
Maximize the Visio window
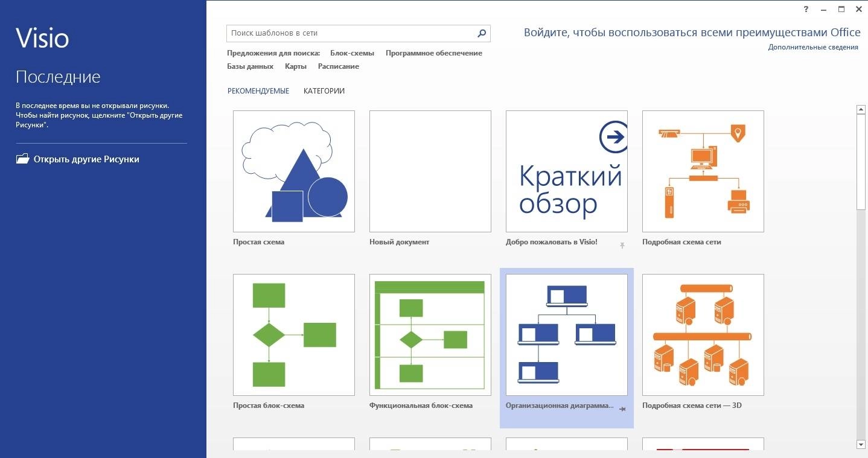[841, 10]
